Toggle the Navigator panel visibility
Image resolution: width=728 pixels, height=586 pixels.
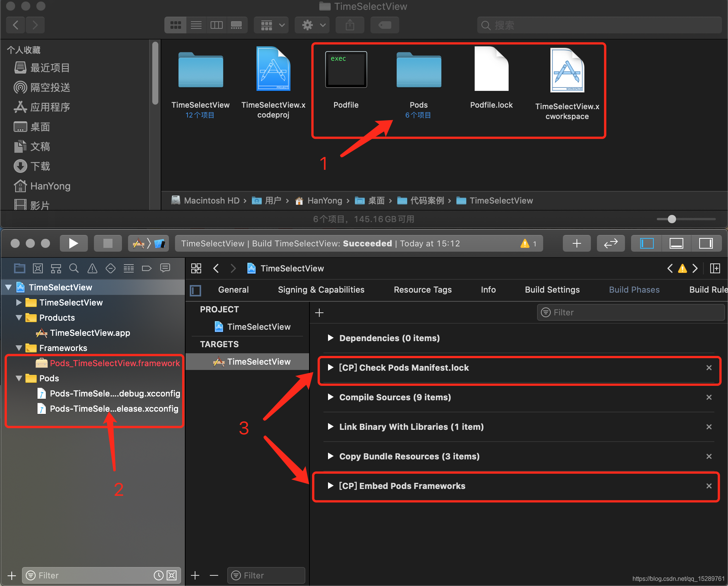pyautogui.click(x=647, y=243)
